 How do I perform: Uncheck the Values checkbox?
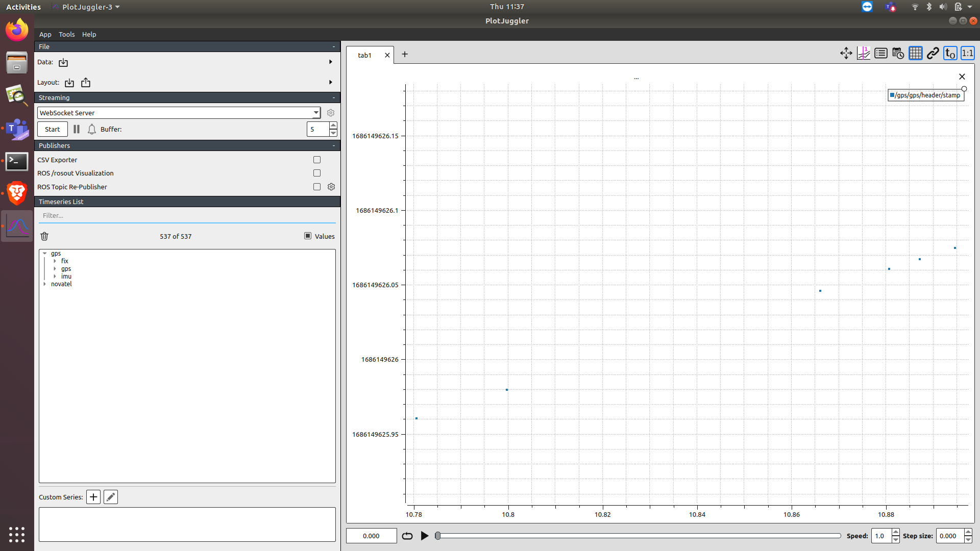[308, 236]
